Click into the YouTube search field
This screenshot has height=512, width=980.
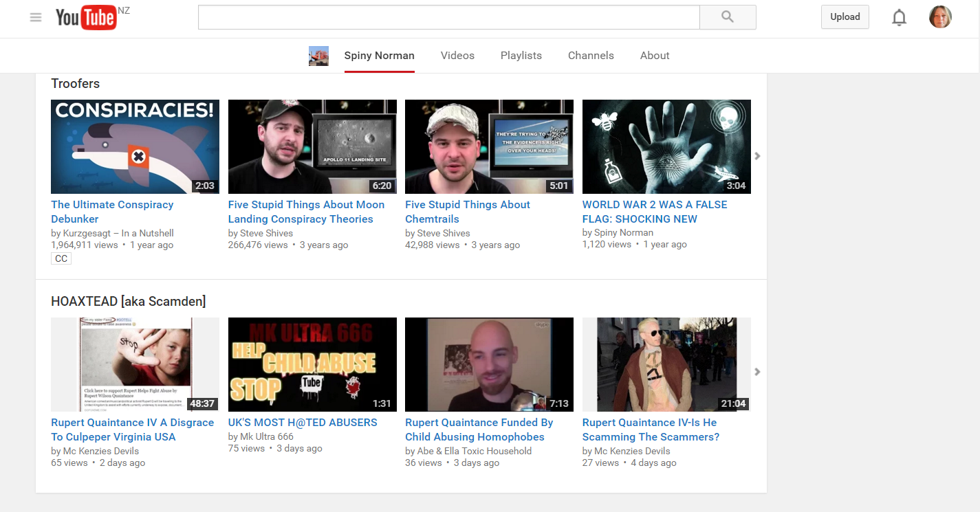pyautogui.click(x=448, y=17)
